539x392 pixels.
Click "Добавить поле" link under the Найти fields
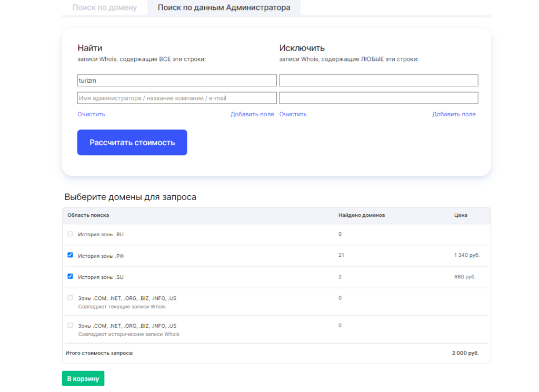tap(252, 114)
